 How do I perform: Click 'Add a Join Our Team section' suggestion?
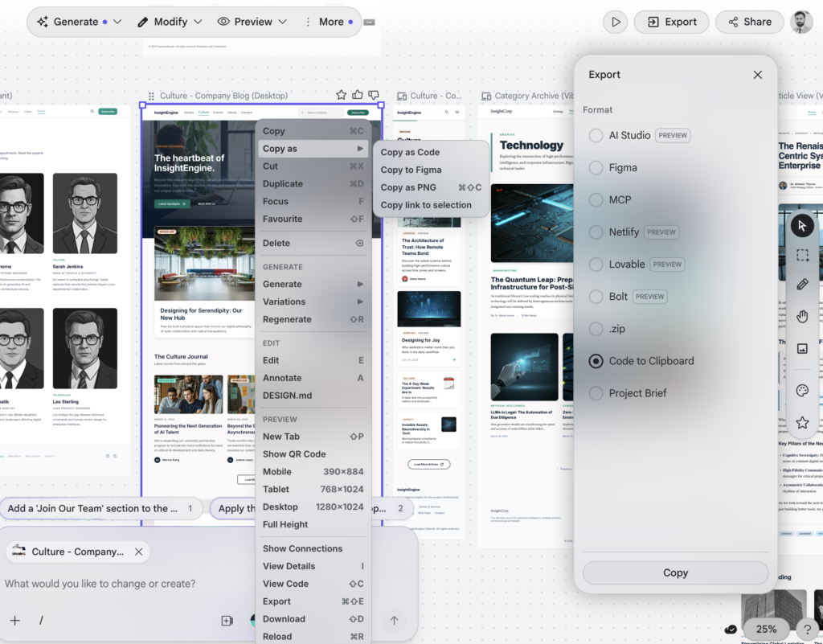(x=100, y=508)
